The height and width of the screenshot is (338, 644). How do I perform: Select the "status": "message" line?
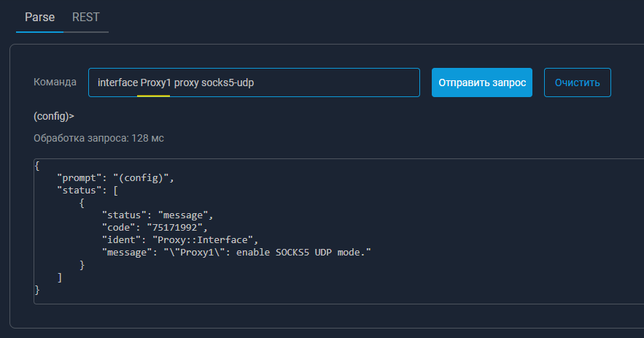(x=157, y=215)
